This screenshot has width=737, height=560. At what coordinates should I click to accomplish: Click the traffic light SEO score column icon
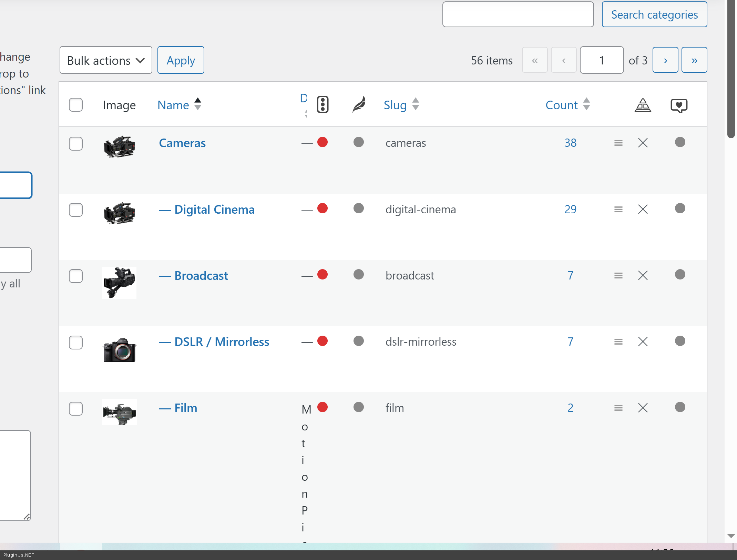coord(323,104)
